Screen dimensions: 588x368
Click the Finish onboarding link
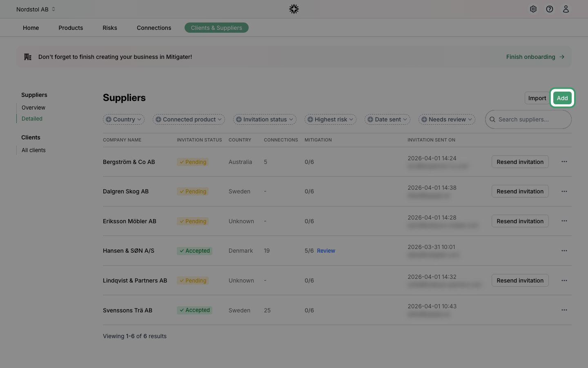pos(535,57)
